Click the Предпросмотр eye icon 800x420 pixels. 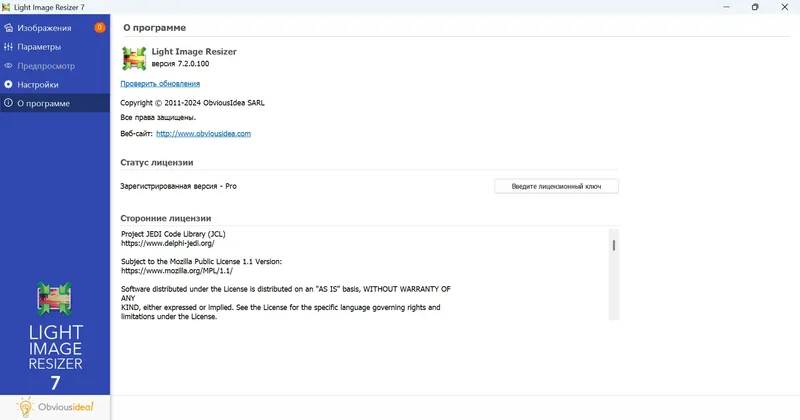click(x=9, y=65)
